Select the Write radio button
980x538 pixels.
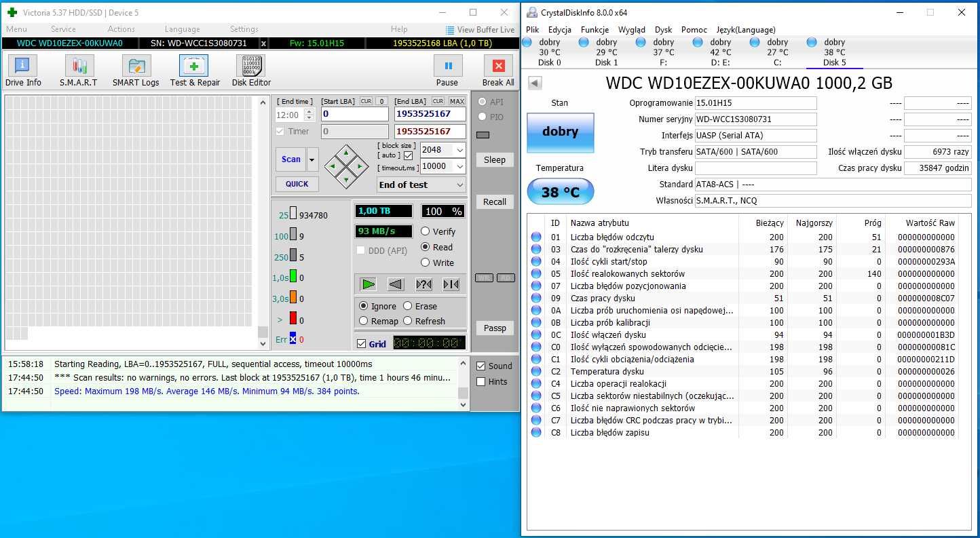425,263
